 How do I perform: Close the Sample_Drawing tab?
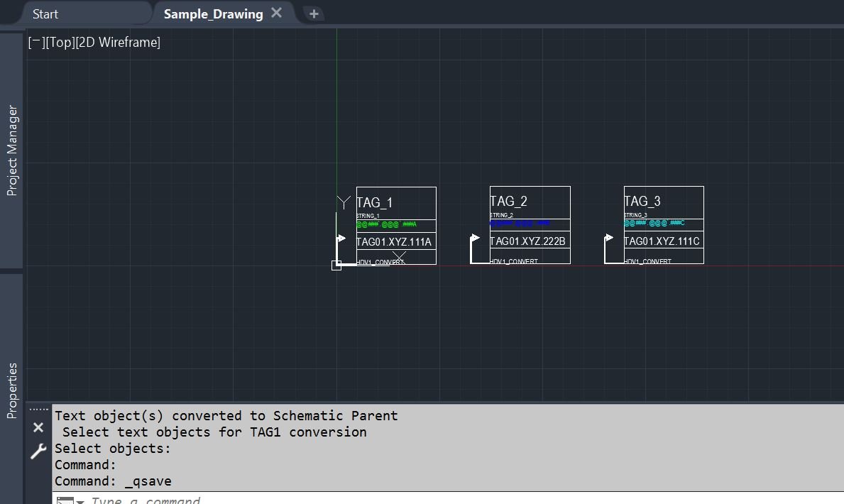tap(276, 13)
